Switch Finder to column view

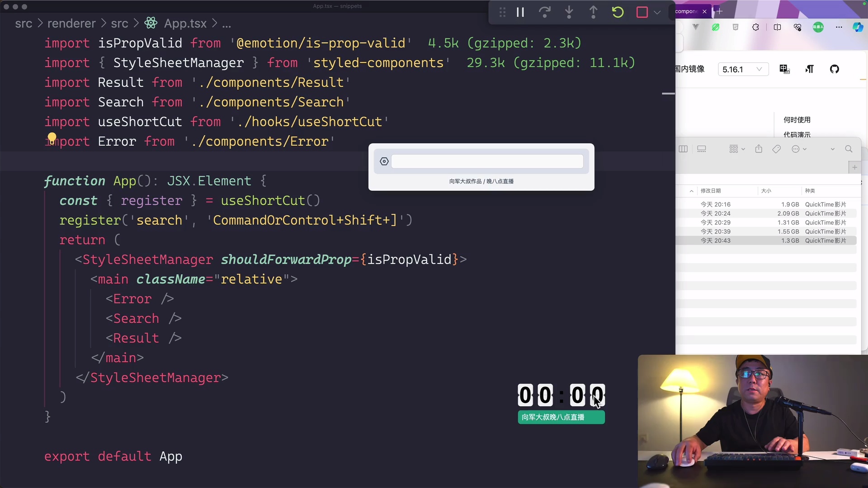684,149
